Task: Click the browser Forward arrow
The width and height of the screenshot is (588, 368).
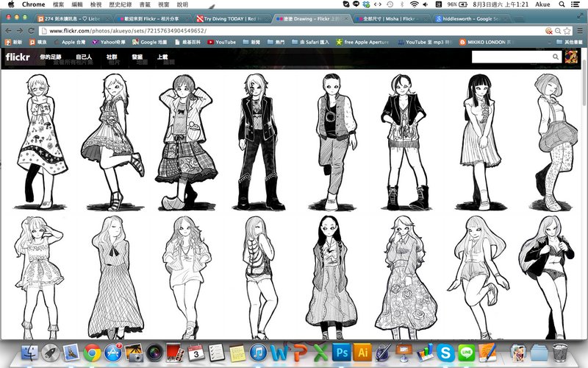Action: tap(20, 31)
